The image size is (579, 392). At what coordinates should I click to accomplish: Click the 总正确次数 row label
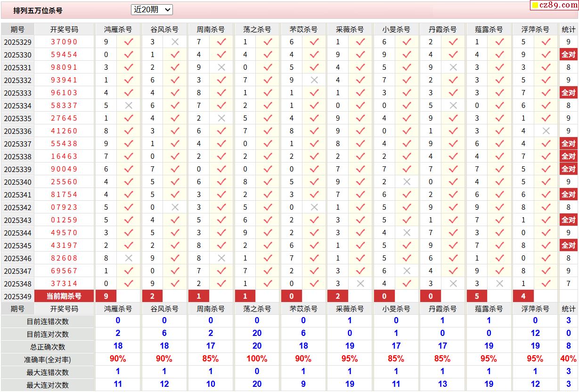click(48, 347)
